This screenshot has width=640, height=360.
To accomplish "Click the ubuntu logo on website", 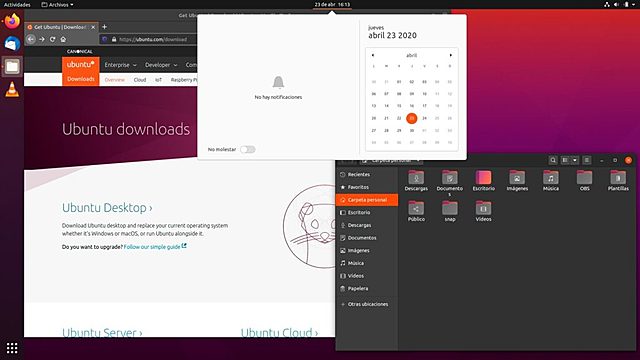I will (x=80, y=64).
